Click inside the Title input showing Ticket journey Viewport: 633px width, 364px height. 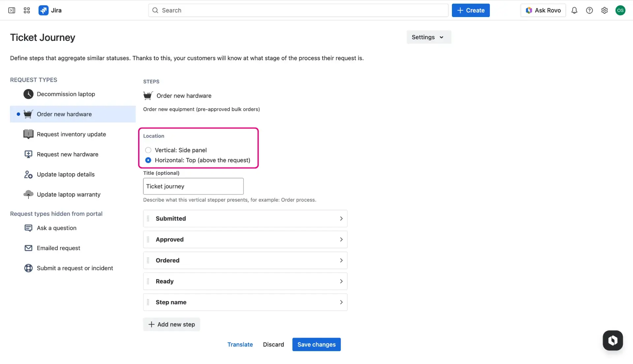pos(193,186)
